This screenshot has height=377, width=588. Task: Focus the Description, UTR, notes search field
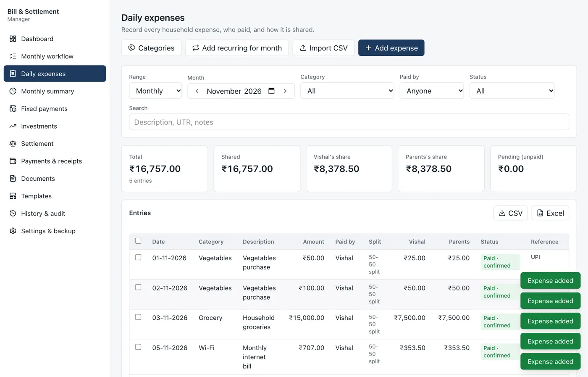pos(349,122)
